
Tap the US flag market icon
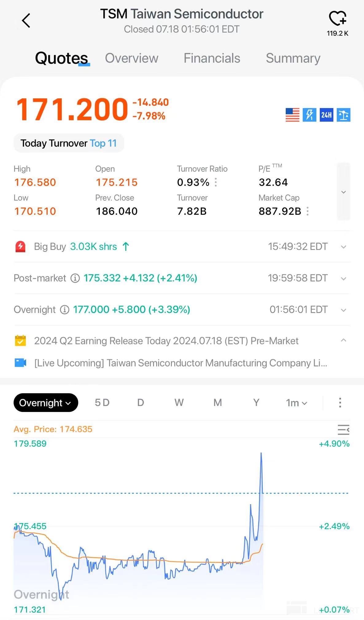click(292, 115)
